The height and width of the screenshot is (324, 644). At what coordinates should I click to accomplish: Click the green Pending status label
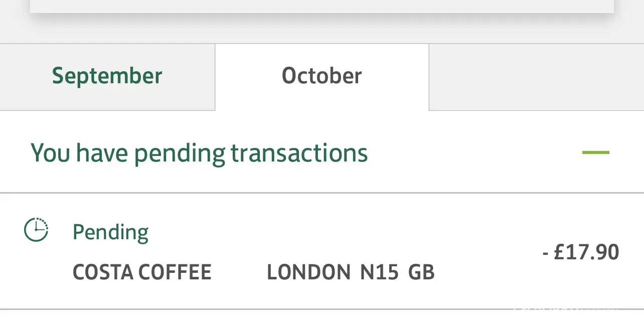pos(110,232)
